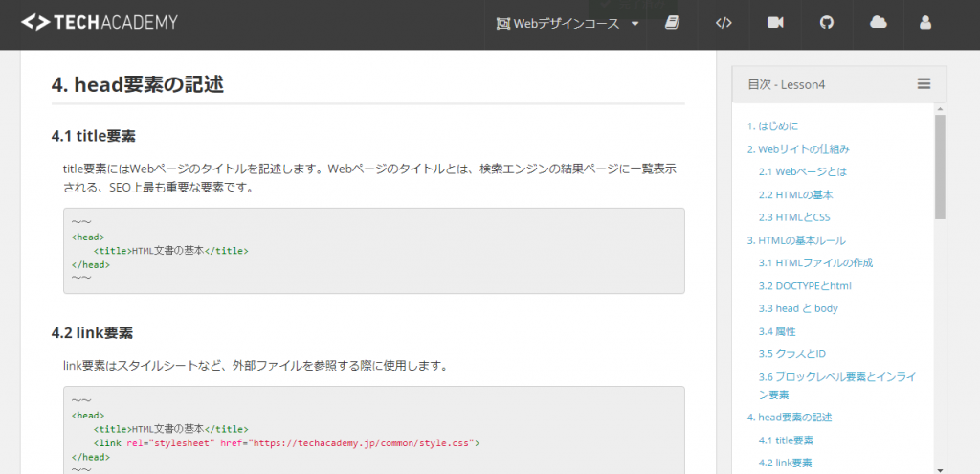The height and width of the screenshot is (474, 980).
Task: Click the first title element code block
Action: (373, 251)
